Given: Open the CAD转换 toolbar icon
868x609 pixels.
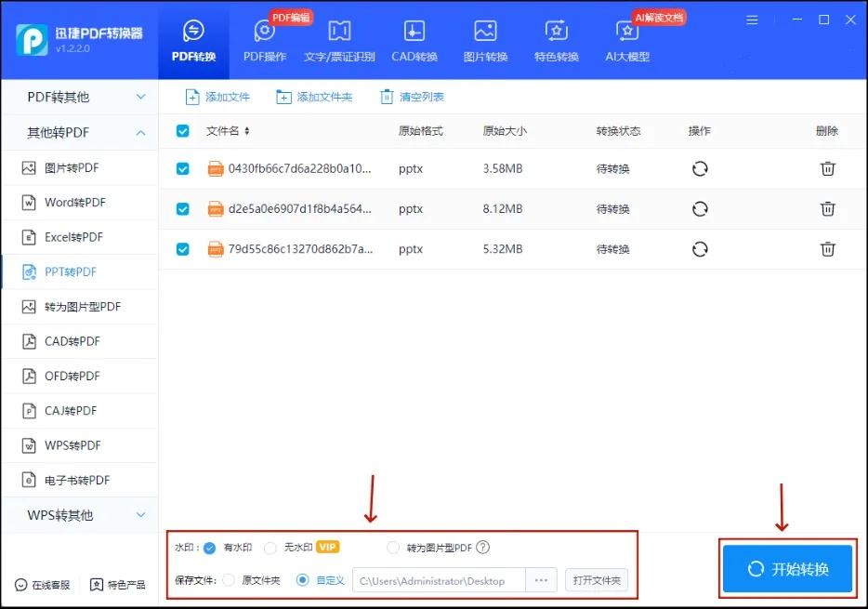Looking at the screenshot, I should (x=414, y=33).
